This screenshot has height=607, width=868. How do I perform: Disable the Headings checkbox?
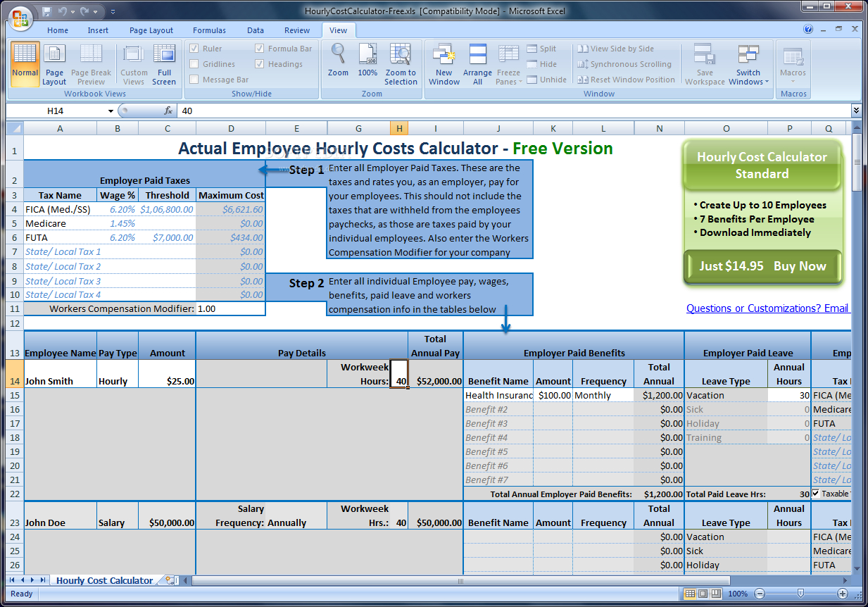pos(260,64)
